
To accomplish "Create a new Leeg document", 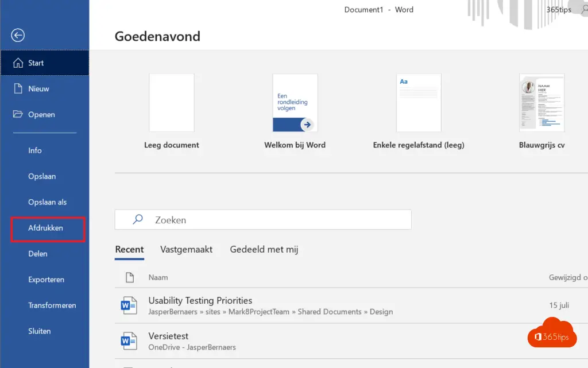I will pos(172,103).
